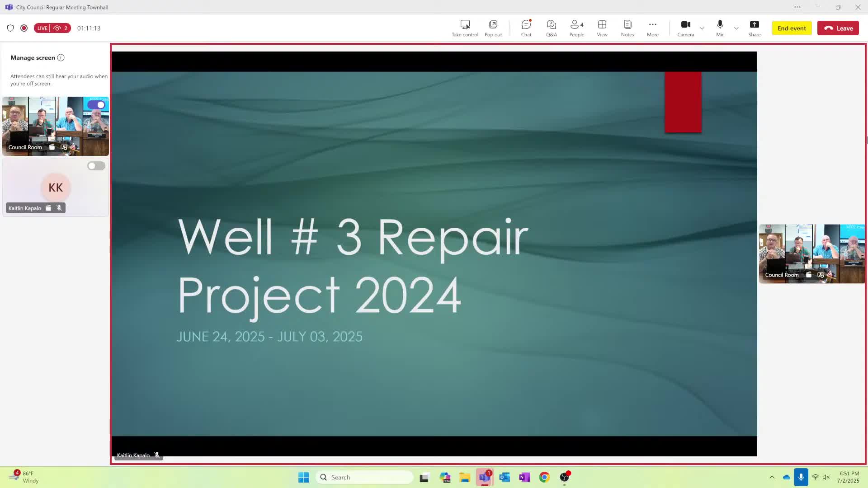Screen dimensions: 868x488
Task: Mute the microphone
Action: pos(720,28)
